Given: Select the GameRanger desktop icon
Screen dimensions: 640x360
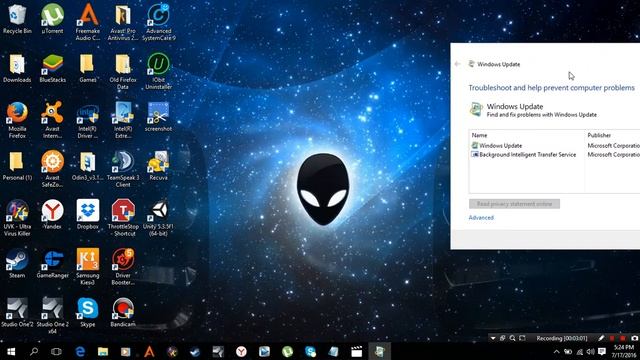Looking at the screenshot, I should (x=52, y=264).
